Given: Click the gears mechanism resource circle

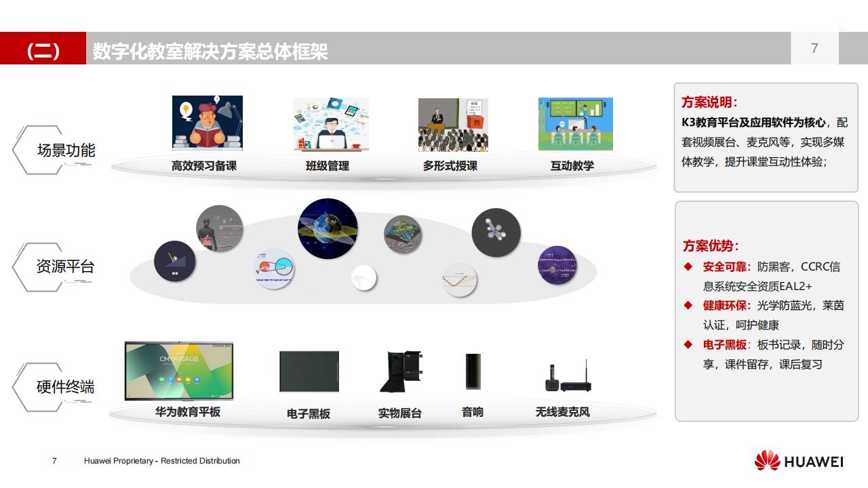Looking at the screenshot, I should pyautogui.click(x=274, y=267).
